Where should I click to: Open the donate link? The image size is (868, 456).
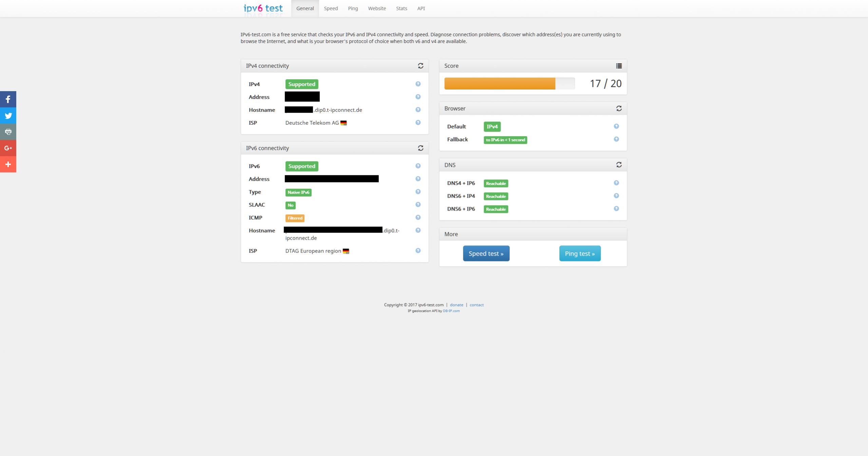pos(456,305)
